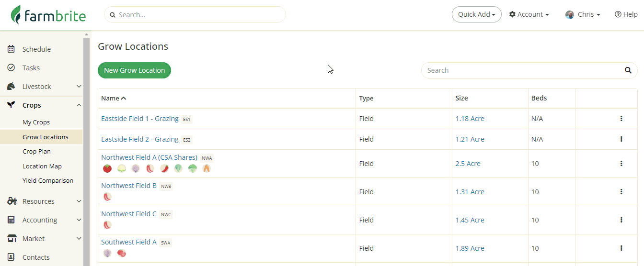
Task: Open the three-dot menu for Eastside Field 1
Action: pos(621,119)
